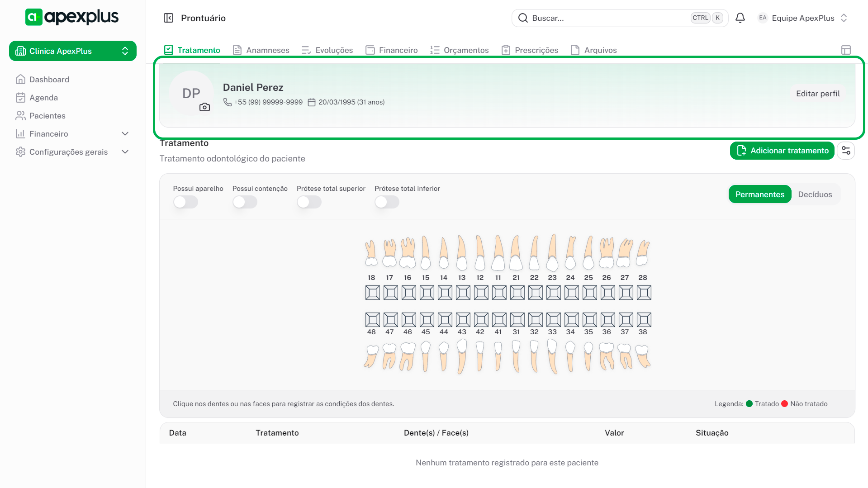Select tooth 18 in the upper arch
The width and height of the screenshot is (868, 488).
(371, 253)
